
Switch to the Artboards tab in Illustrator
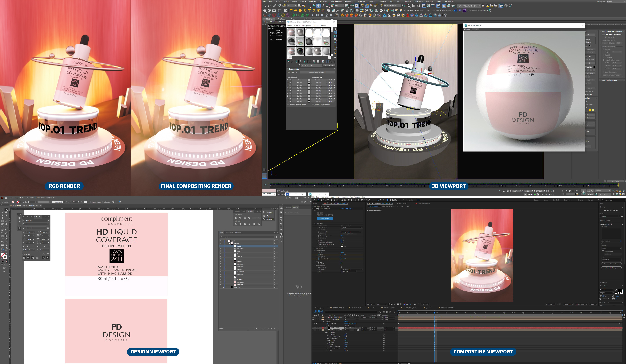point(238,233)
